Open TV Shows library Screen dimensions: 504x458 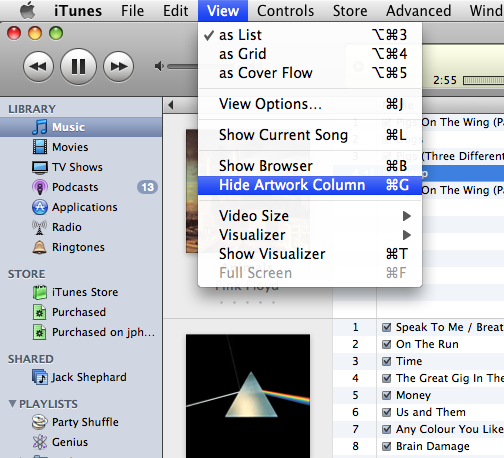(81, 167)
